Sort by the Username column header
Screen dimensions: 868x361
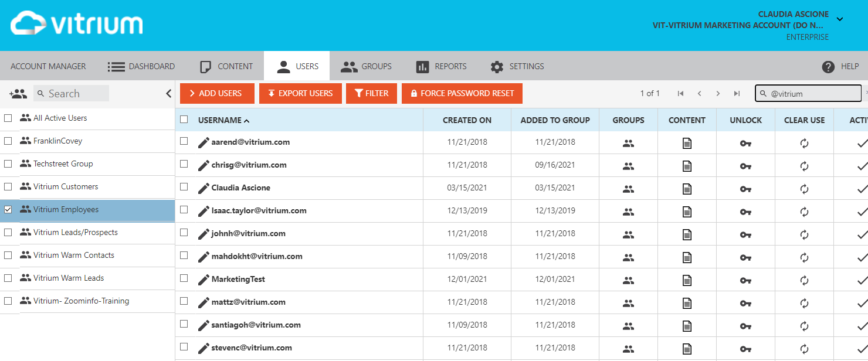point(223,120)
